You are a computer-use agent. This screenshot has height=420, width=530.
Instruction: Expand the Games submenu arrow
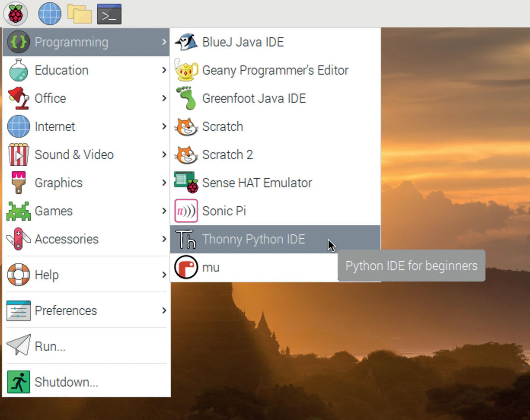164,211
